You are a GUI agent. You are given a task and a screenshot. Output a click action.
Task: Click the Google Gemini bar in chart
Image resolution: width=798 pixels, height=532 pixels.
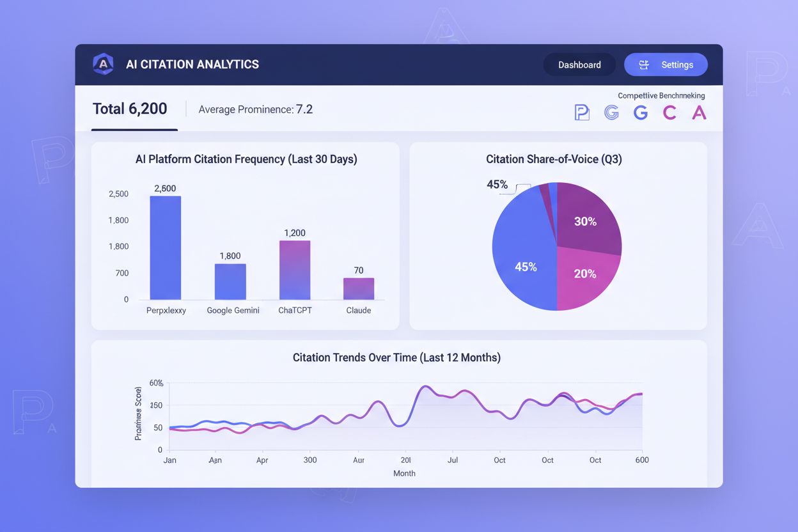230,282
